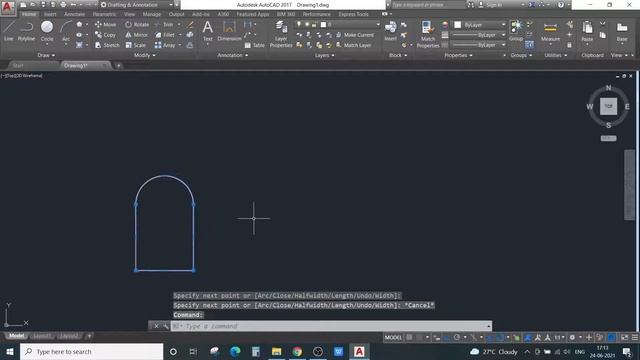Image resolution: width=640 pixels, height=360 pixels.
Task: Select the Circle tool
Action: [x=47, y=31]
